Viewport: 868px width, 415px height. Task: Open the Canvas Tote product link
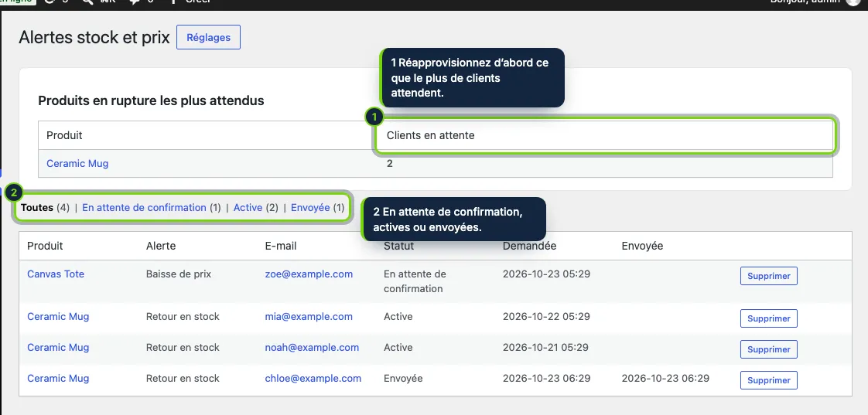coord(56,274)
